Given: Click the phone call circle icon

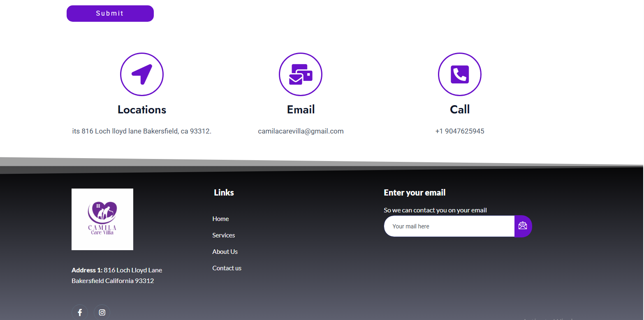Looking at the screenshot, I should click(459, 74).
